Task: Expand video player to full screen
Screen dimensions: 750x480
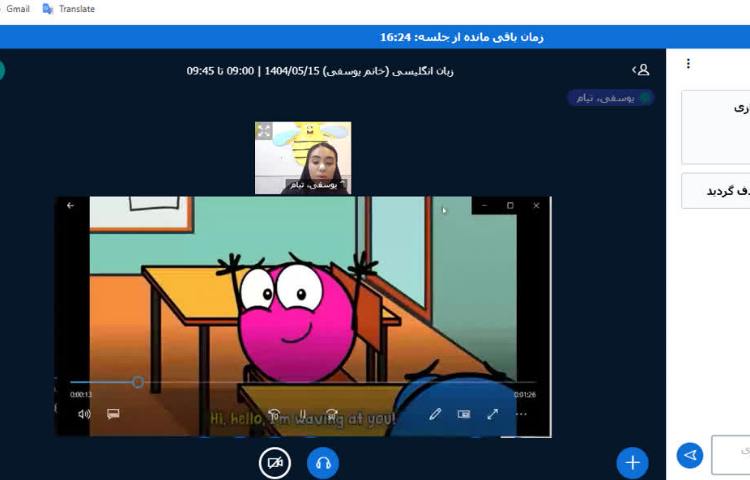Action: coord(493,414)
